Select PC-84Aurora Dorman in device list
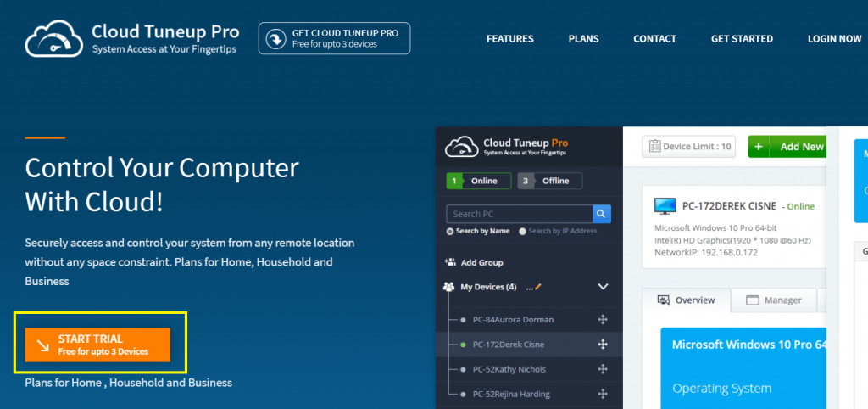The image size is (868, 409). tap(513, 320)
